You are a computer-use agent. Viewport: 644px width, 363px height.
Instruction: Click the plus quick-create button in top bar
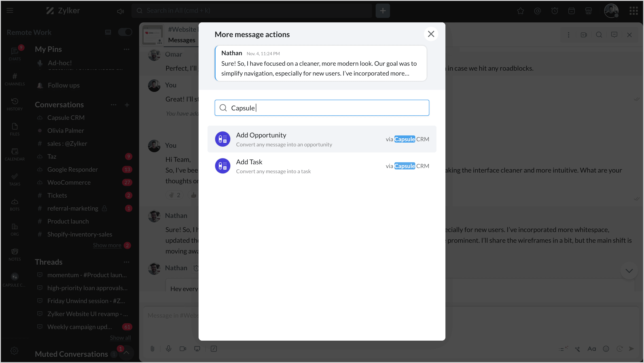tap(383, 11)
